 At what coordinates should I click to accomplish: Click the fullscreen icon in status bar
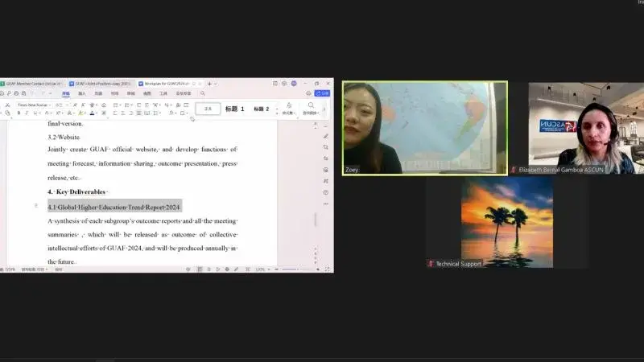point(328,269)
